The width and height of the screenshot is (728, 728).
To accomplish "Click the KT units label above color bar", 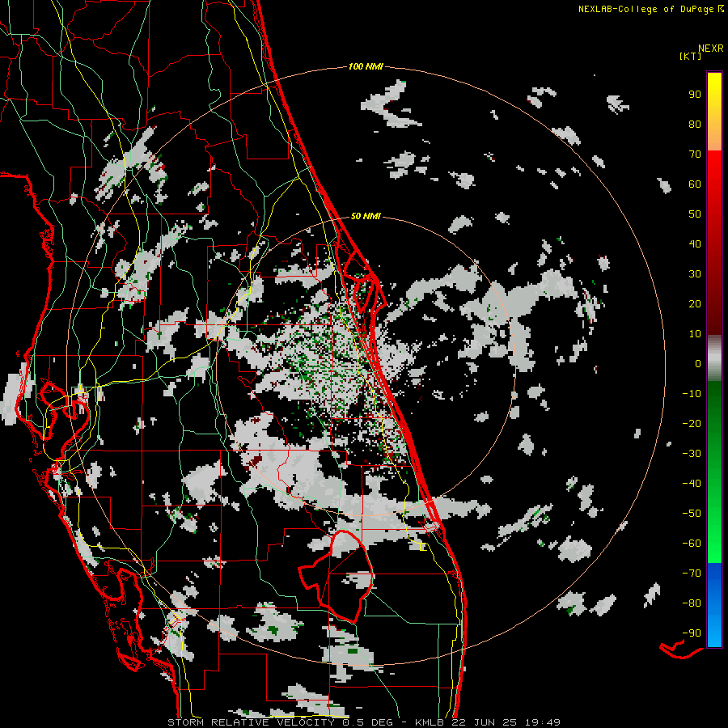I will [x=690, y=56].
